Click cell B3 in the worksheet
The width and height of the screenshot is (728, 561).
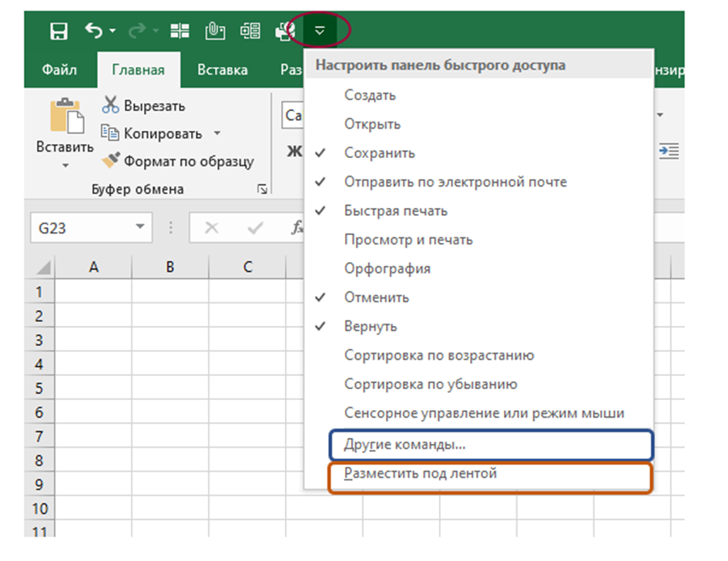(170, 340)
